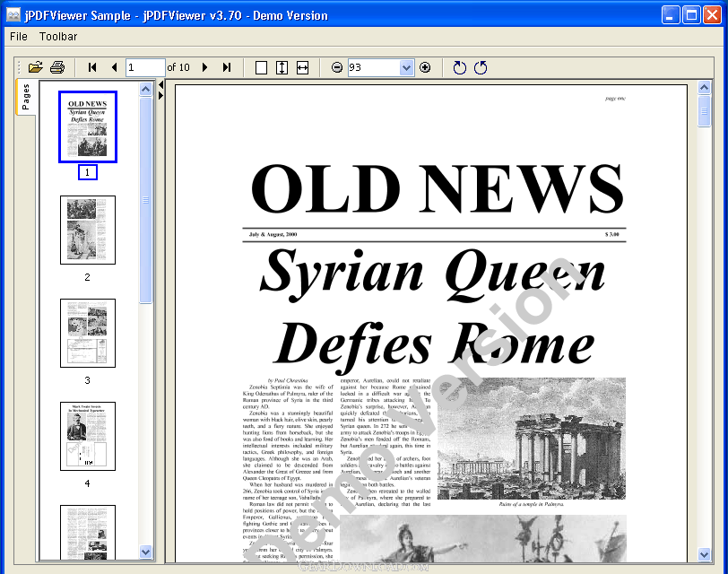Select page 1 thumbnail
This screenshot has width=728, height=574.
click(88, 126)
